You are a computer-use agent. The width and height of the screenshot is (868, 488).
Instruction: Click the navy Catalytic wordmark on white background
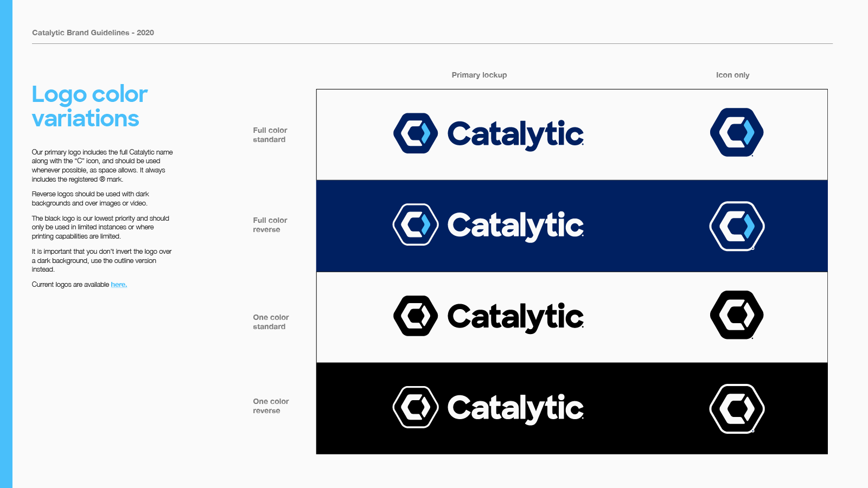pos(515,134)
